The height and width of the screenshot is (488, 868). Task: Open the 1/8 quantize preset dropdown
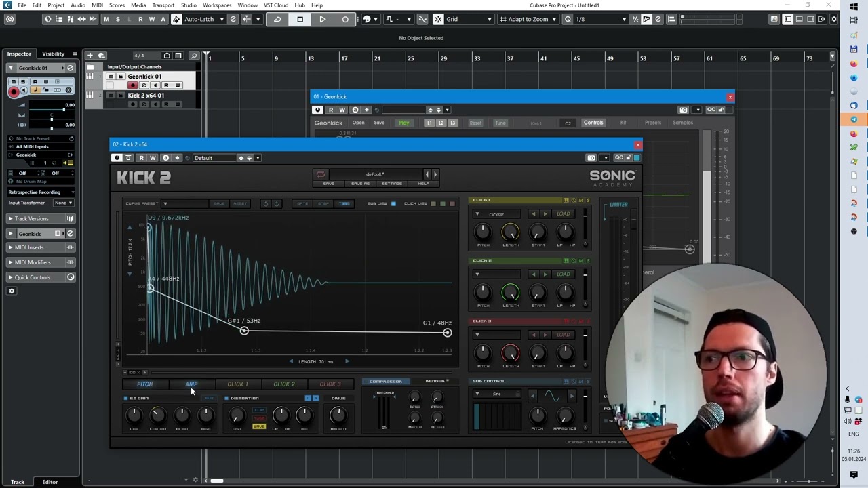pyautogui.click(x=599, y=19)
